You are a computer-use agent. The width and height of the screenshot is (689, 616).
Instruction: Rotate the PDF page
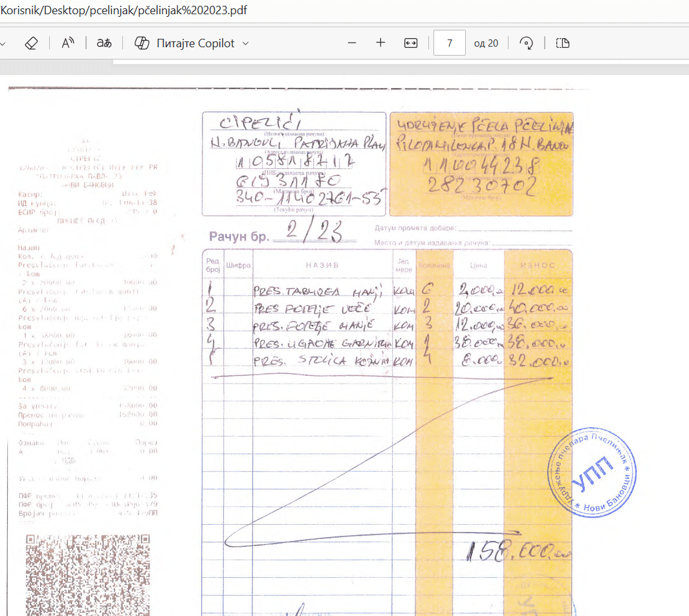pos(527,43)
